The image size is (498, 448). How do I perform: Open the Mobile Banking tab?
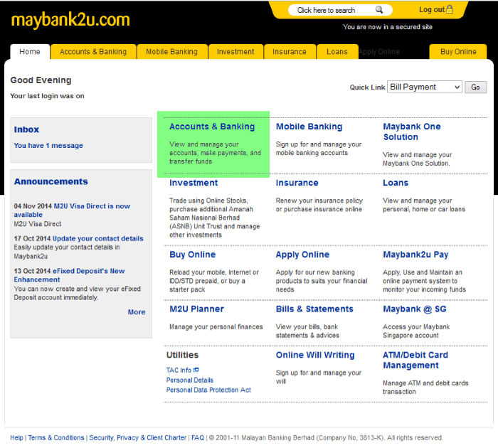[172, 52]
